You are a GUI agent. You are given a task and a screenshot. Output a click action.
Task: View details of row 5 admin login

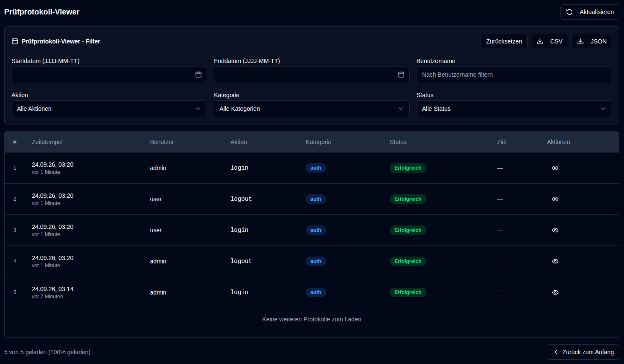[x=555, y=292]
